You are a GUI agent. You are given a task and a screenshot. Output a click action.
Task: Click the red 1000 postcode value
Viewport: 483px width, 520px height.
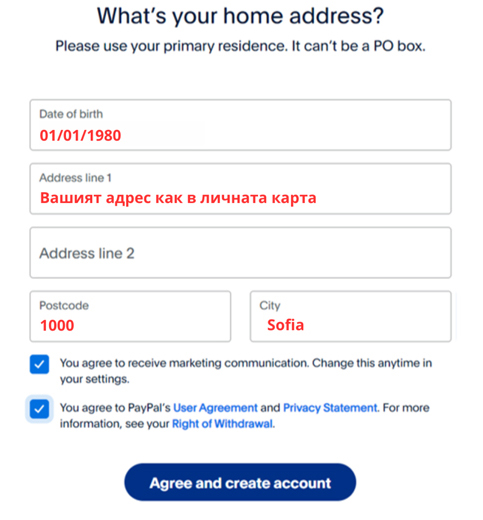click(x=57, y=325)
